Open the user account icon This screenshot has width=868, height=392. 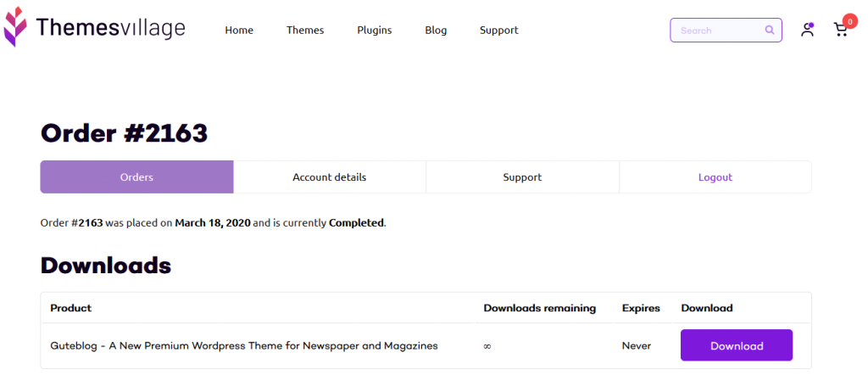[808, 30]
